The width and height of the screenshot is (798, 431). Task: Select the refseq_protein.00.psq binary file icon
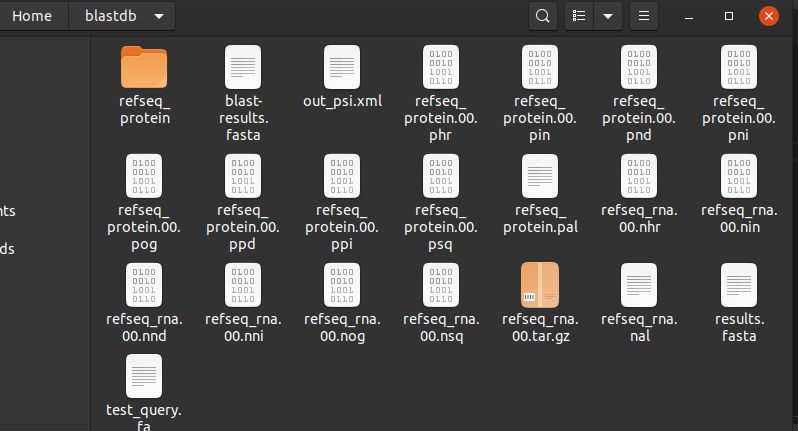tap(441, 176)
